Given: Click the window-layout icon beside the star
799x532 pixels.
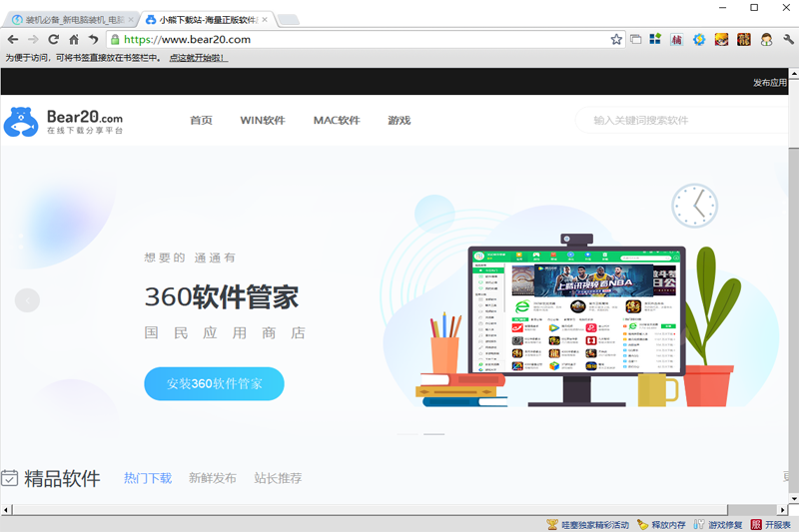Looking at the screenshot, I should pyautogui.click(x=635, y=39).
